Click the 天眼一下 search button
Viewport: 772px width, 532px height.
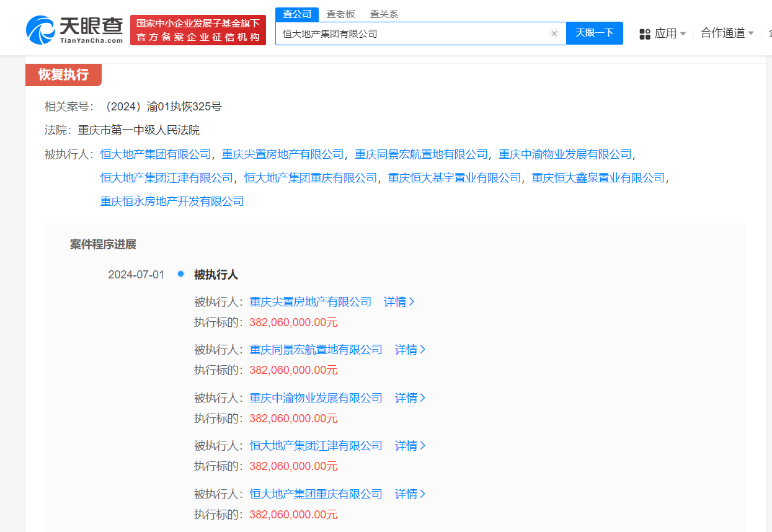[x=594, y=33]
